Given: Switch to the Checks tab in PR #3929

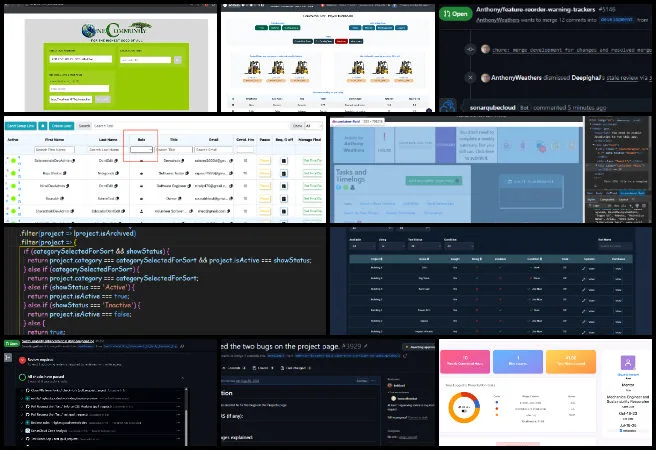Looking at the screenshot, I should click(x=263, y=368).
